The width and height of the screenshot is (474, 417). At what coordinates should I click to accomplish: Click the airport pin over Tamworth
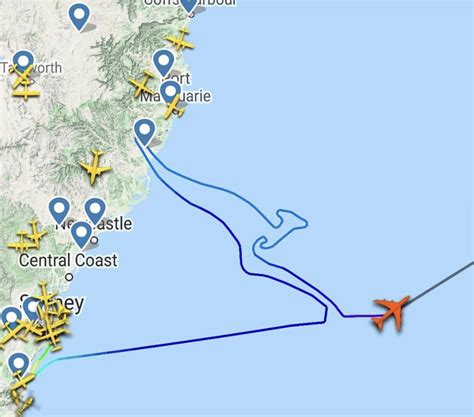(x=23, y=63)
